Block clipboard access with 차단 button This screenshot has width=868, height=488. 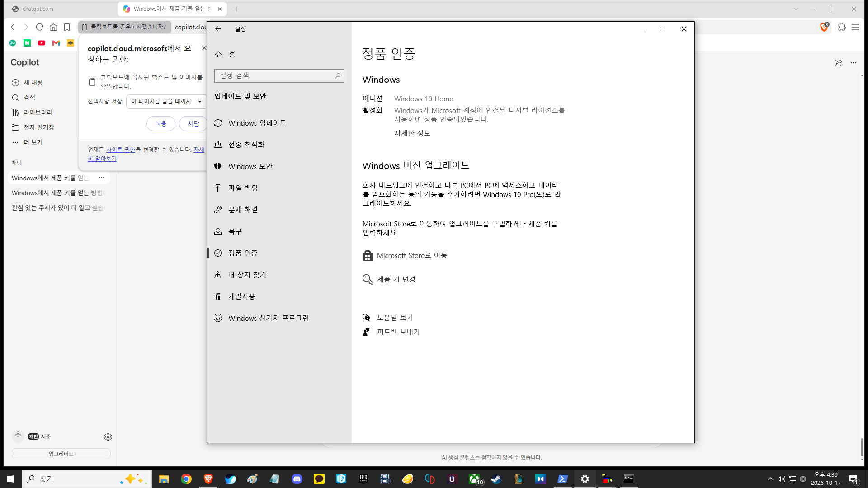tap(193, 124)
